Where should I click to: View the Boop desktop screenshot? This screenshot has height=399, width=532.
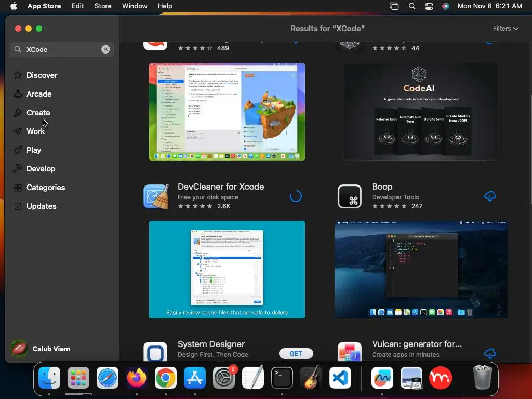tap(421, 270)
